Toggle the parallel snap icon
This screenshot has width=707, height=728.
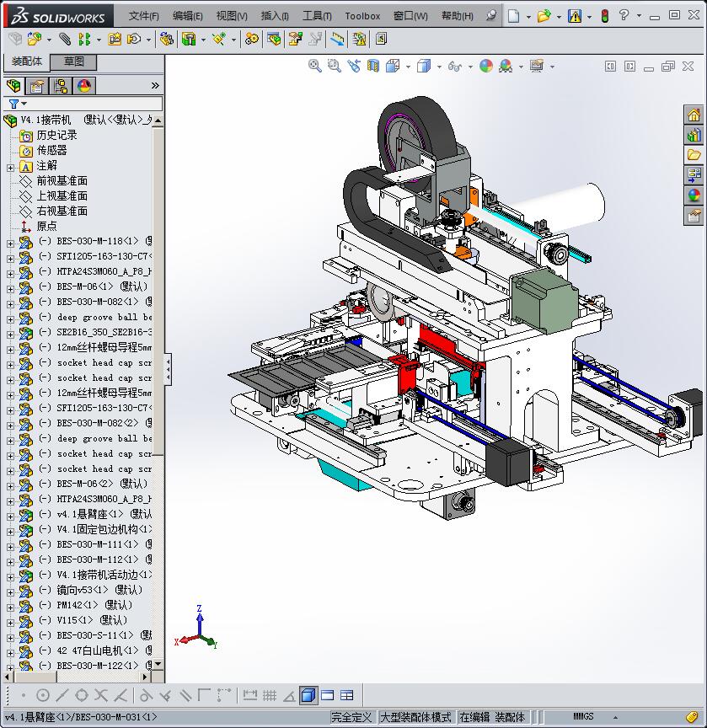point(185,695)
